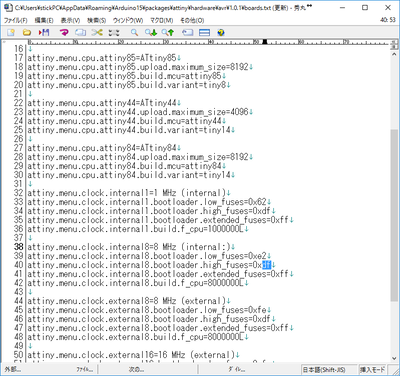
Task: Click the 40:53 cursor position indicator
Action: [x=388, y=20]
